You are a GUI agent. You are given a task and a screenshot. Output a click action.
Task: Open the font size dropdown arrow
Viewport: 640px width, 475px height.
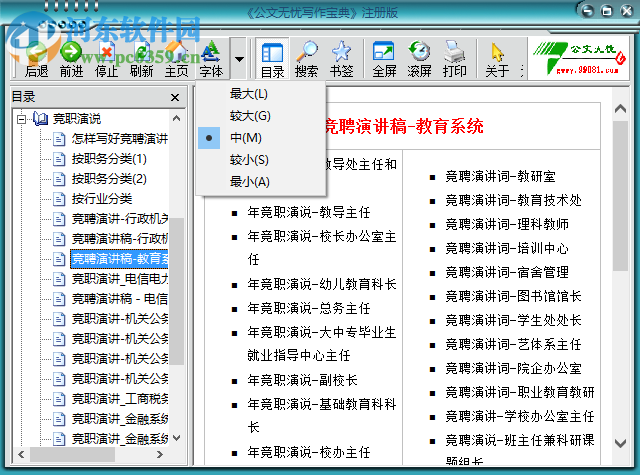click(x=239, y=59)
